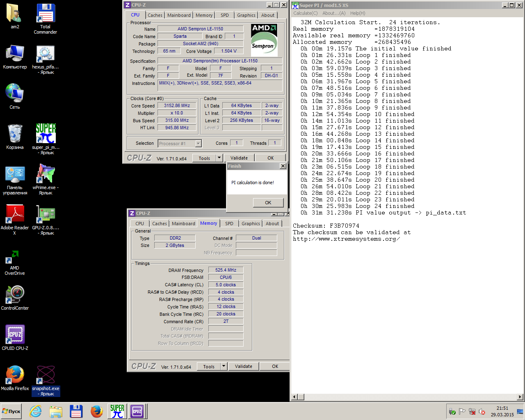Click the 'PI value output -> pi_data.txt' line
Screen dimensions: 525x420
pyautogui.click(x=383, y=212)
